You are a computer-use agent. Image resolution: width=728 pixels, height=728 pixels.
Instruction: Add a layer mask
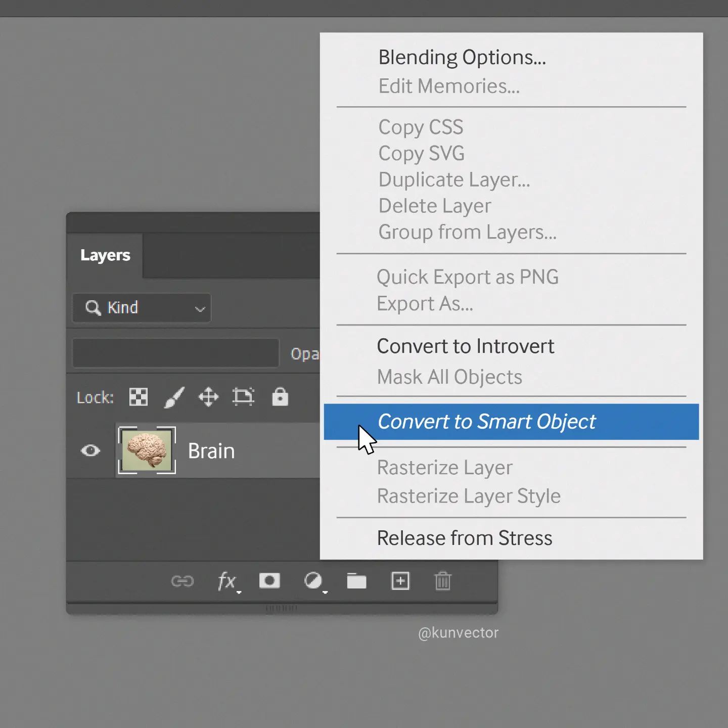(x=269, y=581)
